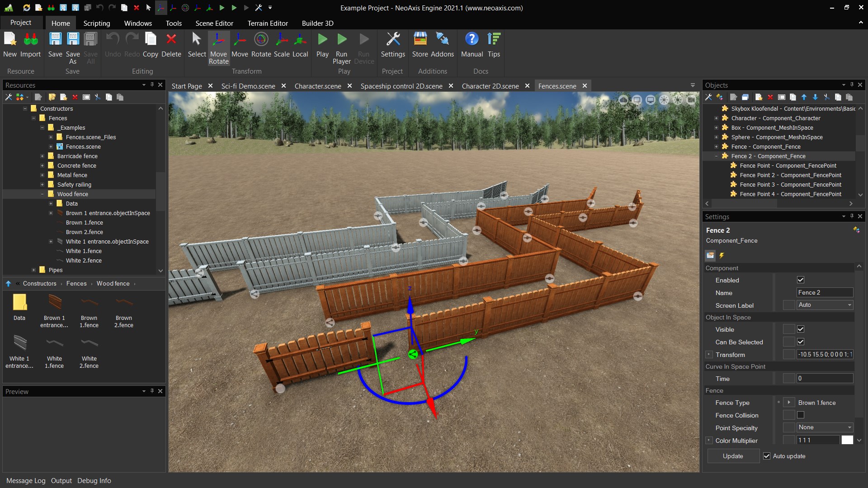Click the Import resource icon

pos(30,40)
